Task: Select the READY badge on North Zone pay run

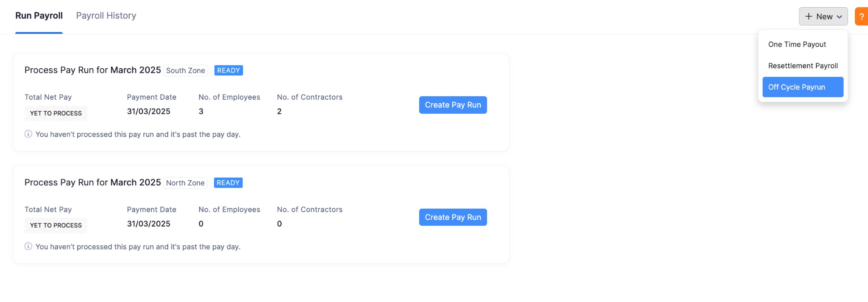Action: click(228, 182)
